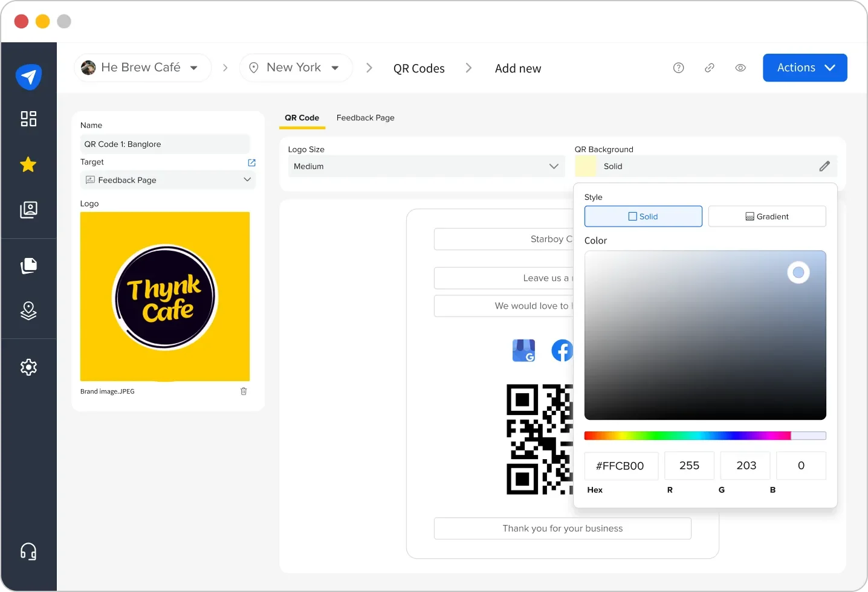Image resolution: width=868 pixels, height=592 pixels.
Task: Open the pages icon in the sidebar
Action: pyautogui.click(x=28, y=266)
